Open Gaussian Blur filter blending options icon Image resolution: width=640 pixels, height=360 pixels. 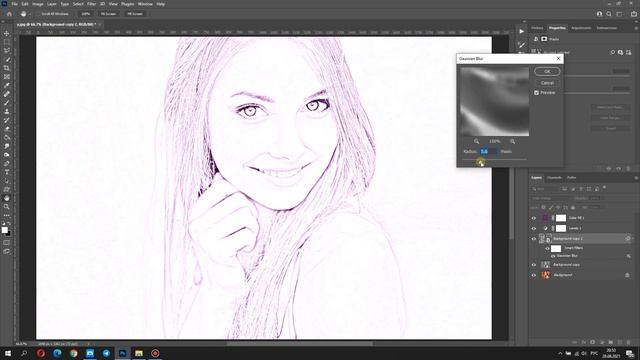[629, 256]
